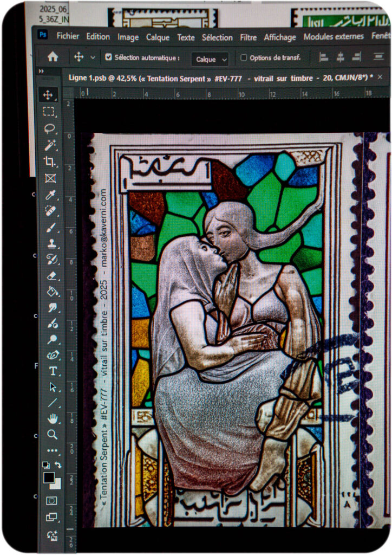
Task: Align horizontal centers in options bar
Action: [x=341, y=57]
